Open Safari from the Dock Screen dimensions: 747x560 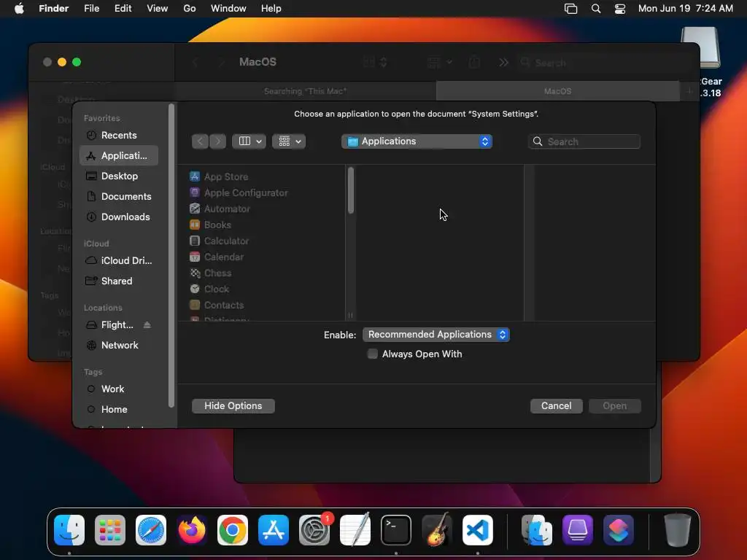click(151, 530)
